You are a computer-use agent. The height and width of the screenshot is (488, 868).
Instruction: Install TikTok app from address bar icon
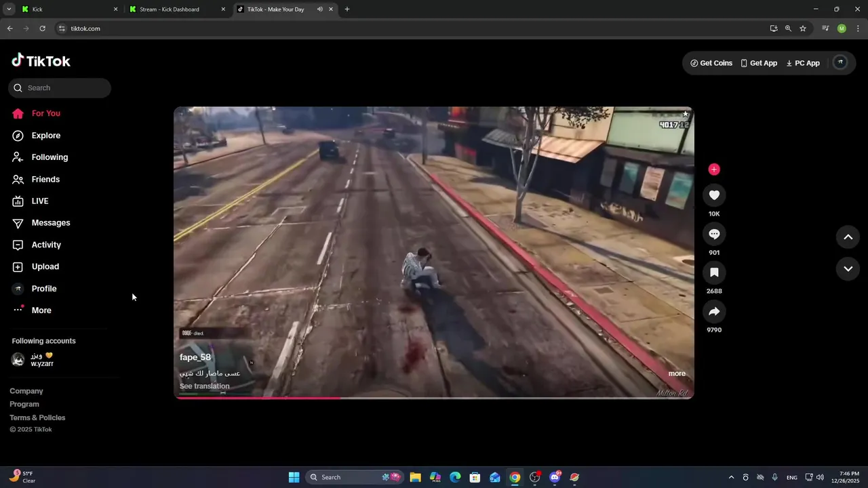774,28
